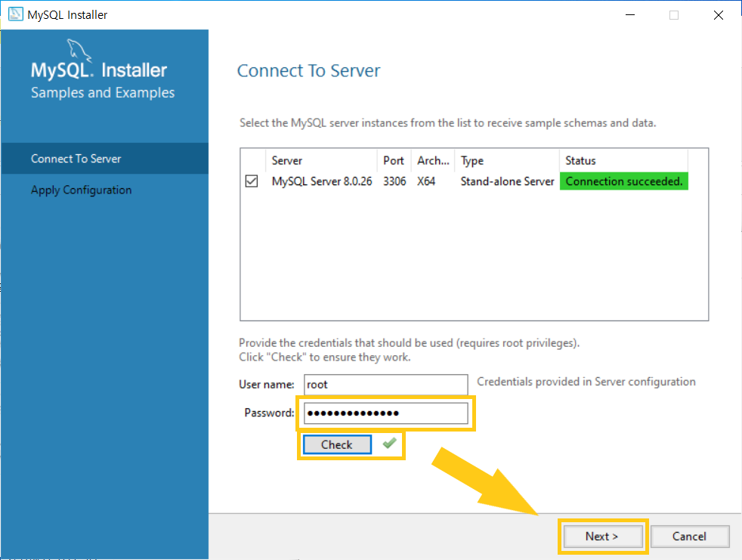The width and height of the screenshot is (742, 560).
Task: Click the MySQL Installer title bar icon
Action: (x=15, y=14)
